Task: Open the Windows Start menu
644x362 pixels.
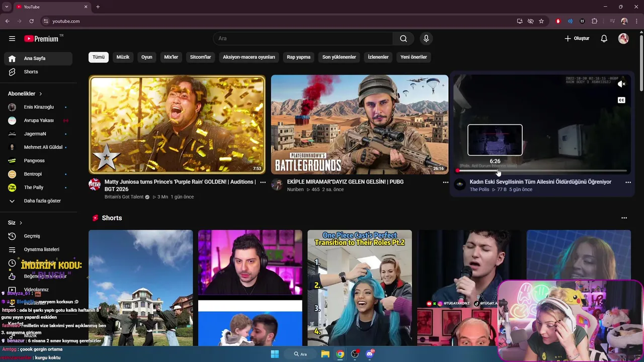Action: pos(275,354)
